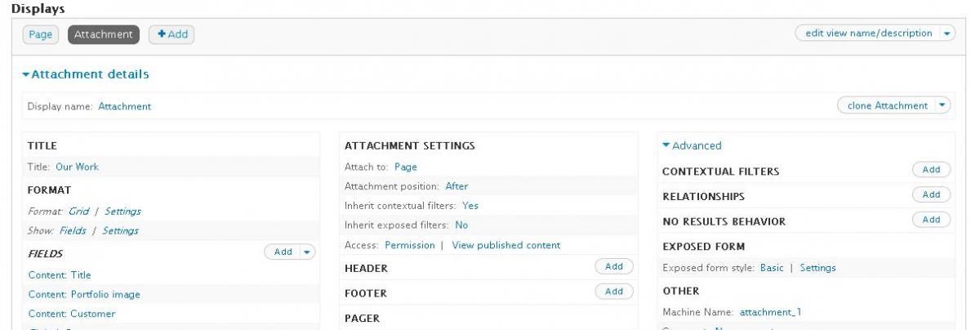980x330 pixels.
Task: Switch to the Page display tab
Action: (39, 34)
